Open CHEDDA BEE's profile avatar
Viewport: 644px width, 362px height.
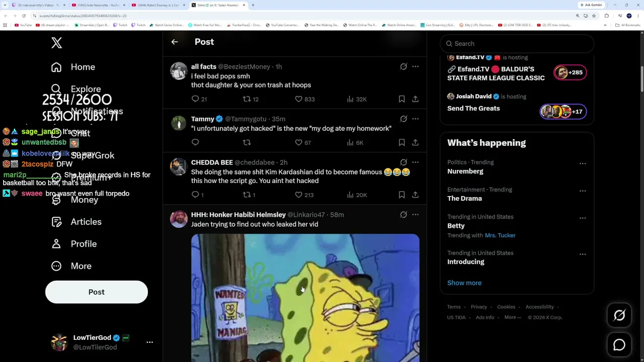(179, 166)
